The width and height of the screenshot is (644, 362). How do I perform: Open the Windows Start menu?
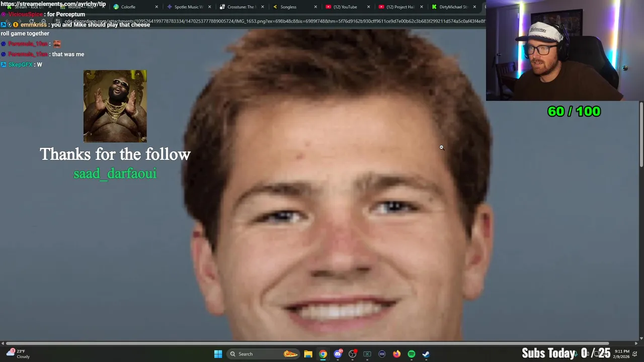point(218,354)
